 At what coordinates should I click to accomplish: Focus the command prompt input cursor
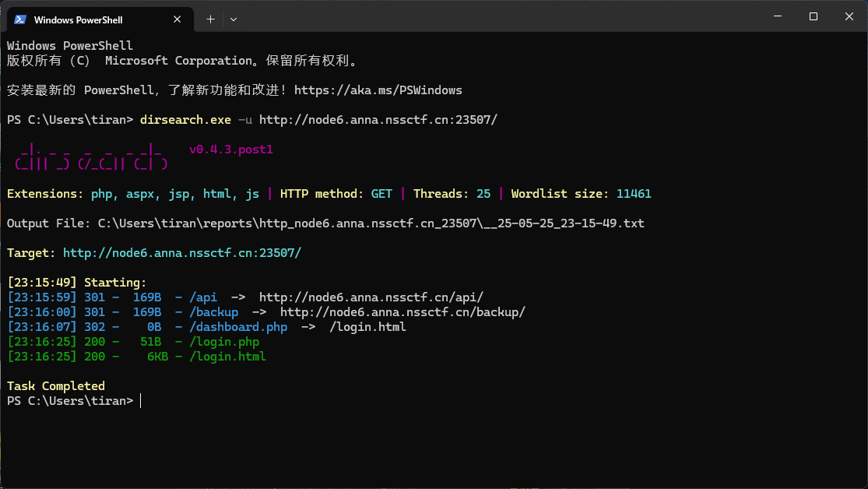[141, 401]
